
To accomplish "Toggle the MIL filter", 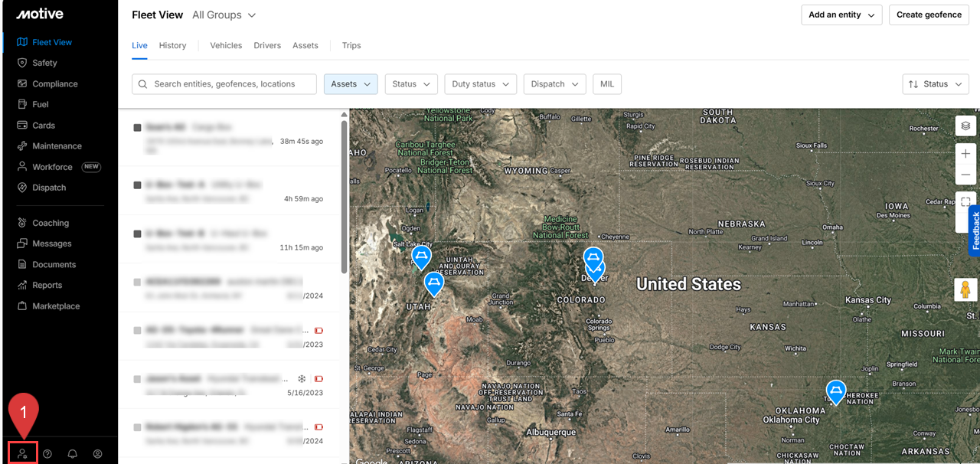I will pos(607,84).
